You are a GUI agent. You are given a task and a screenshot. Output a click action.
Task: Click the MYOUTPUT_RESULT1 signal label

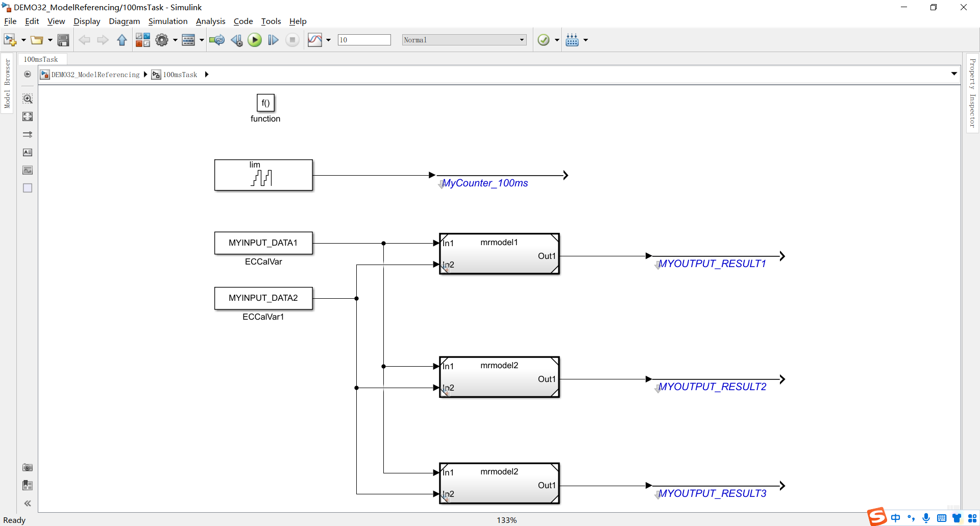coord(712,264)
